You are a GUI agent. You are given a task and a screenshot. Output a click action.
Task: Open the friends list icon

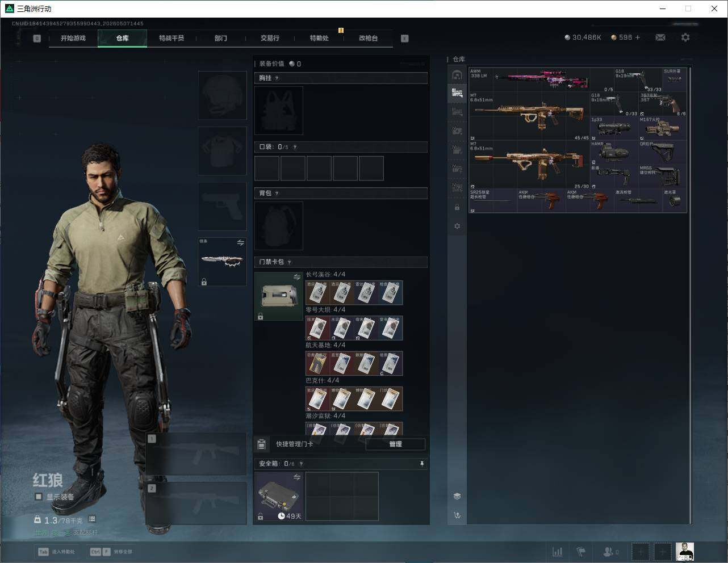click(x=610, y=552)
